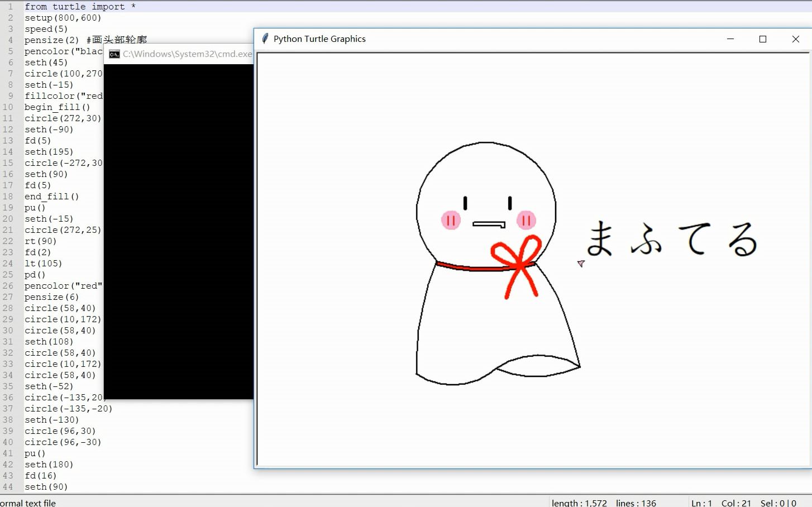Click 'lines : 136' in status bar

pyautogui.click(x=636, y=503)
